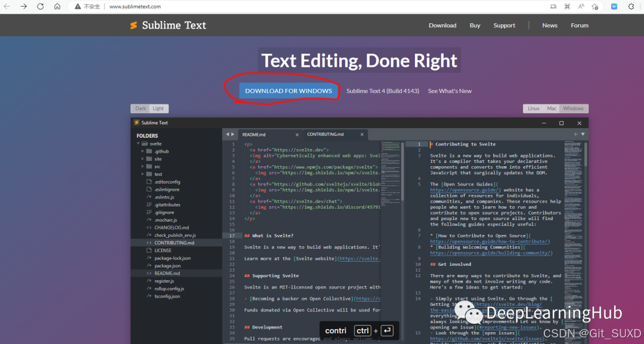This screenshot has width=644, height=344.
Task: Select check_publish_env.js in the sidebar
Action: (x=176, y=235)
